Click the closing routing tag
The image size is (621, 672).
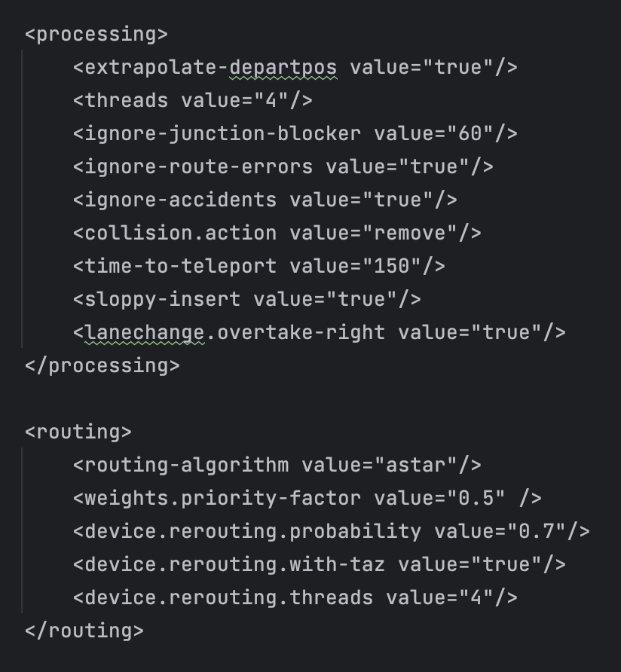[x=84, y=631]
